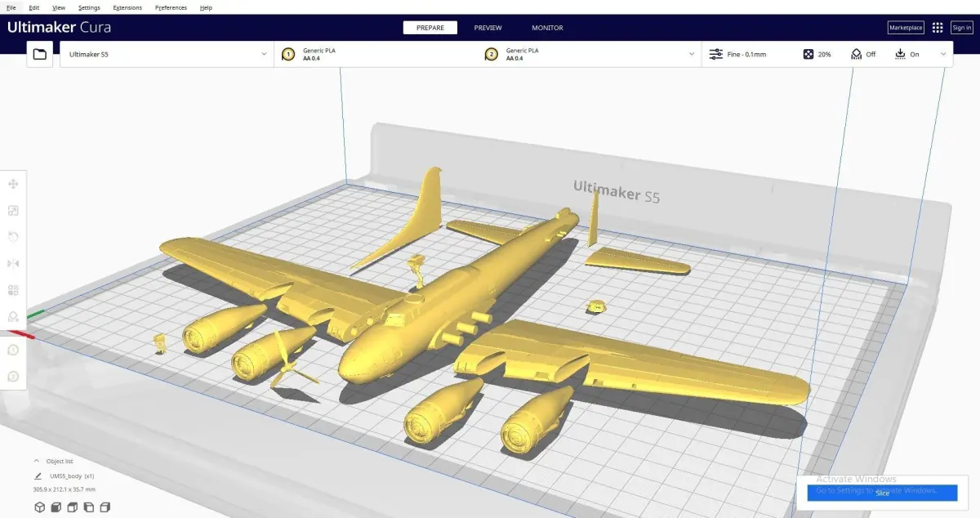The image size is (980, 518).
Task: Select the Mirror tool in left toolbar
Action: 13,263
